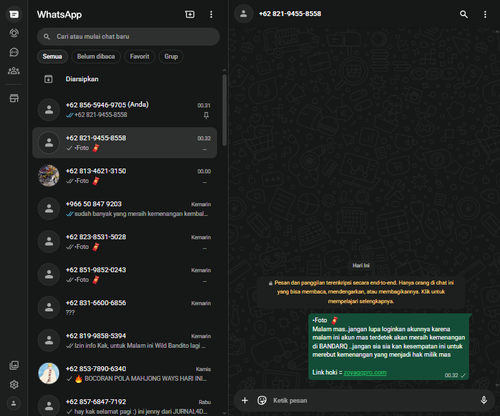
Task: Open the zoyaqqpro.com link in message
Action: point(365,372)
